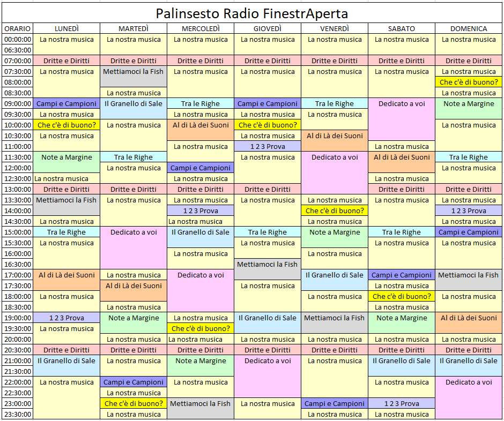Select Sunday's 08:00 Che c'è di buono? cell
The height and width of the screenshot is (421, 504).
click(469, 82)
